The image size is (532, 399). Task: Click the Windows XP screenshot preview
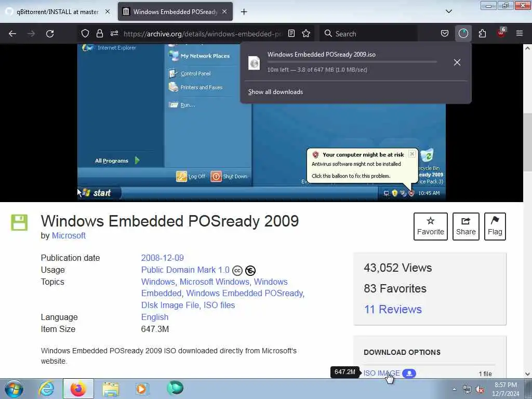click(261, 123)
